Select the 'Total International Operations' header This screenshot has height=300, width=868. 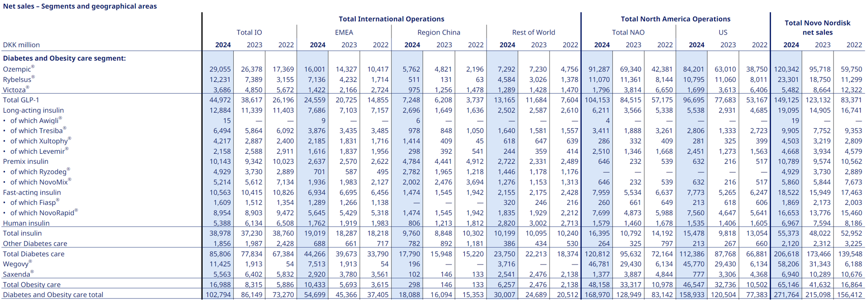(x=391, y=19)
